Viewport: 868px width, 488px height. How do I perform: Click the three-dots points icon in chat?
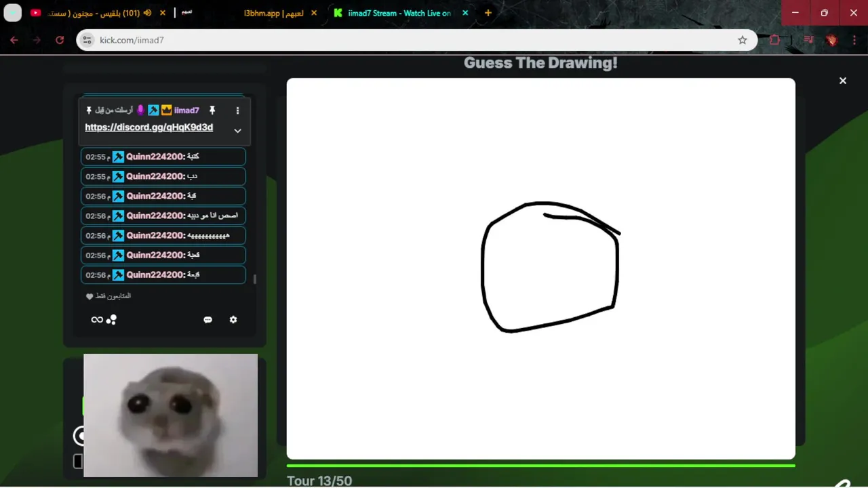point(112,319)
